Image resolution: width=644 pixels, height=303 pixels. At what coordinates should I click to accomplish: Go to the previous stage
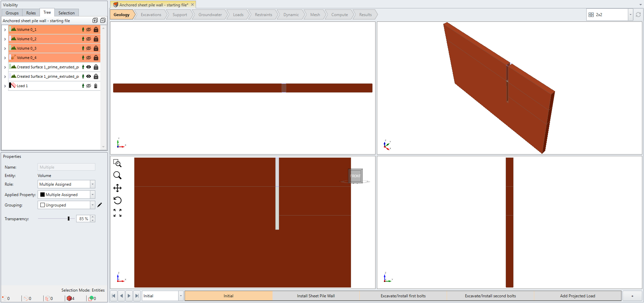121,296
